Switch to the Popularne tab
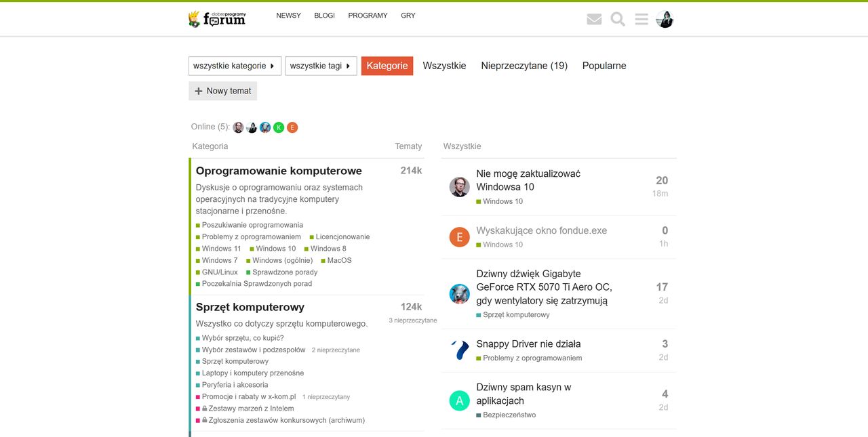868x437 pixels. tap(604, 65)
